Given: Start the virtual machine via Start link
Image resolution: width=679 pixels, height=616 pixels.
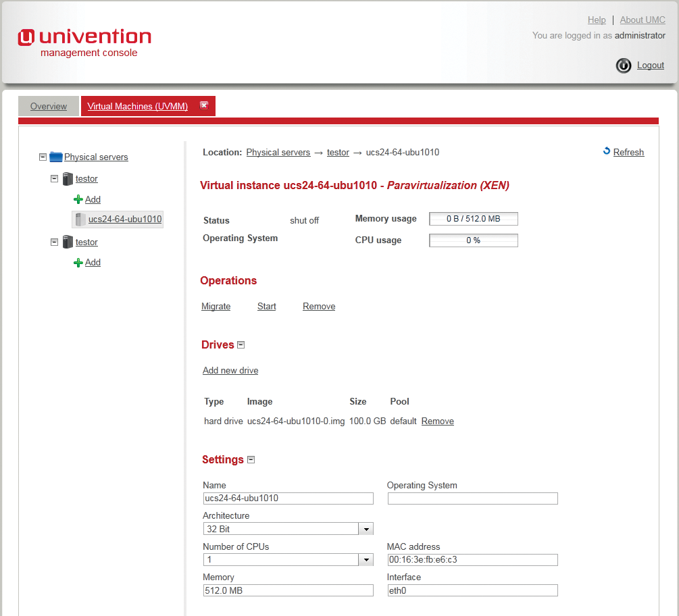Looking at the screenshot, I should (x=266, y=306).
